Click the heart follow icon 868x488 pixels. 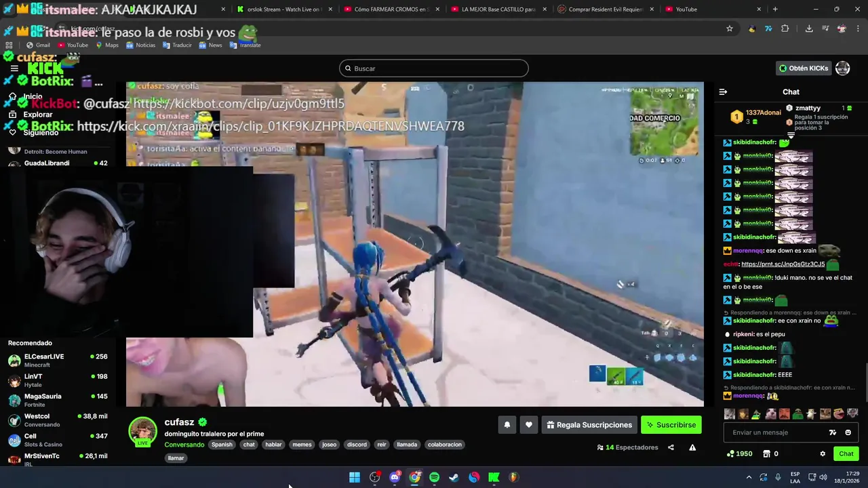pos(529,425)
